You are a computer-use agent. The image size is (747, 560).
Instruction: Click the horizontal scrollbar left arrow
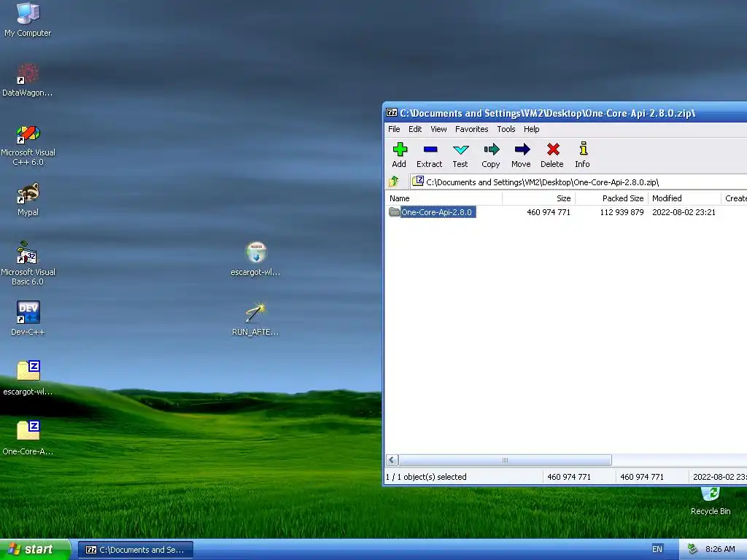(x=392, y=460)
